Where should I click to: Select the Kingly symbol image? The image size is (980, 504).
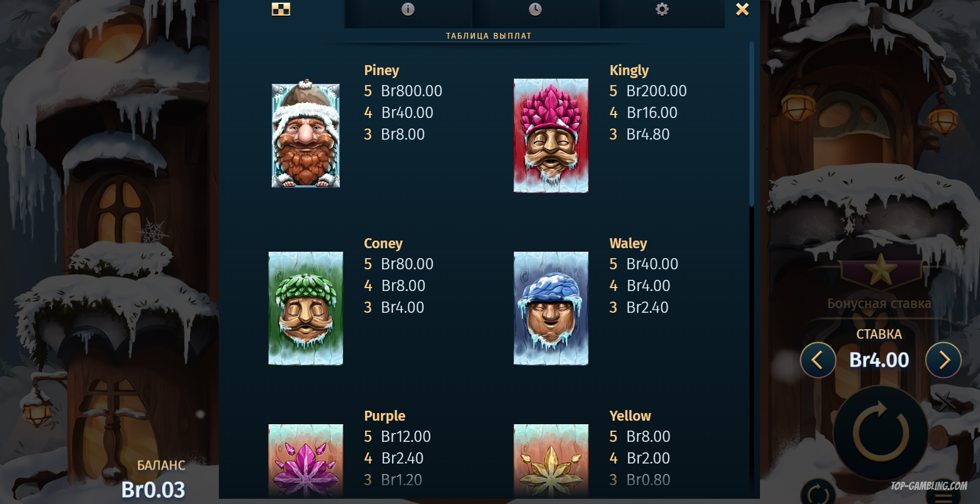pyautogui.click(x=551, y=136)
